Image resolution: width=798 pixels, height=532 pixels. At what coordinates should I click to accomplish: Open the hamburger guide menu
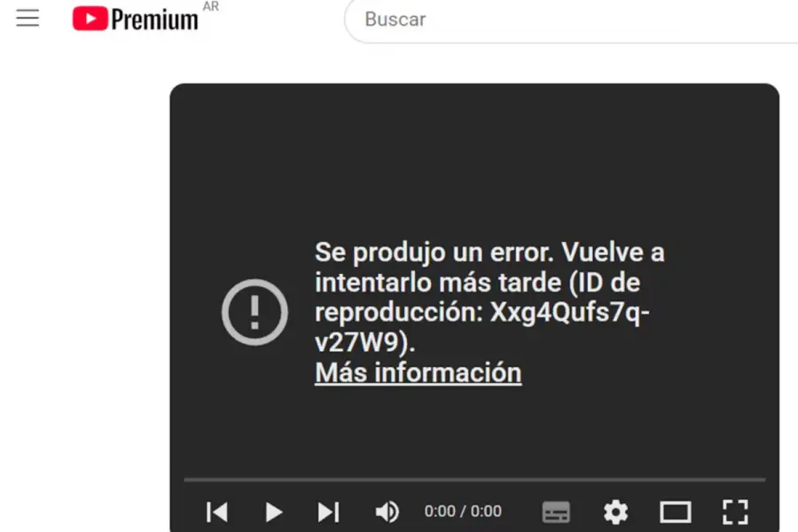(27, 18)
